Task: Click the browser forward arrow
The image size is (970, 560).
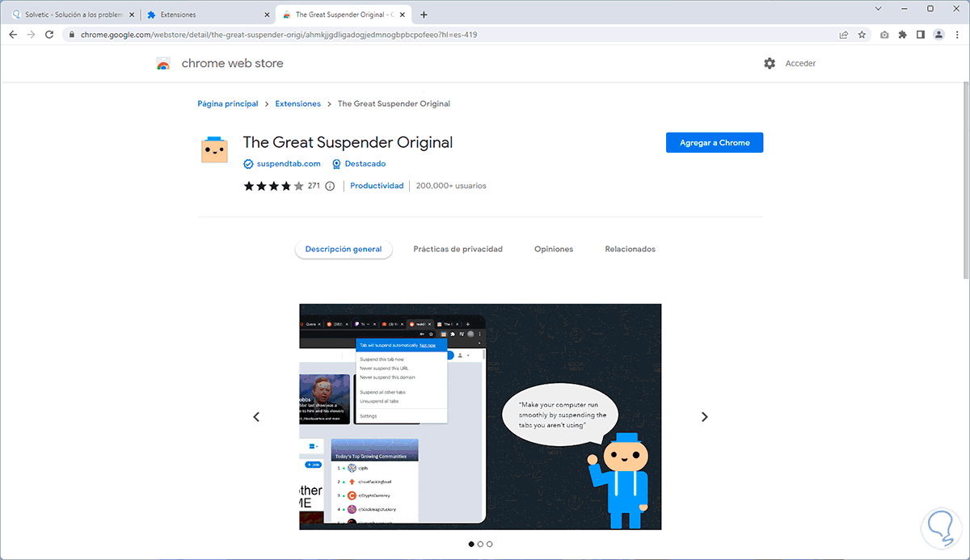Action: click(31, 35)
